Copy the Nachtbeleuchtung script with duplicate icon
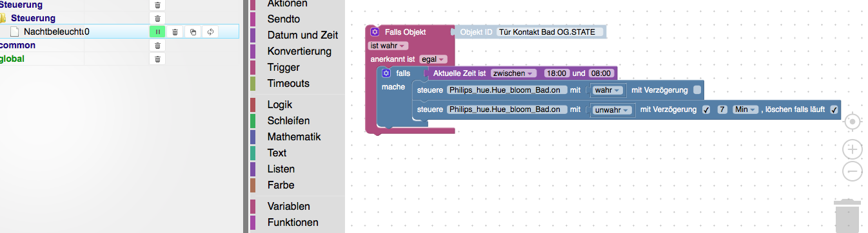Viewport: 868px width, 233px height. 193,32
